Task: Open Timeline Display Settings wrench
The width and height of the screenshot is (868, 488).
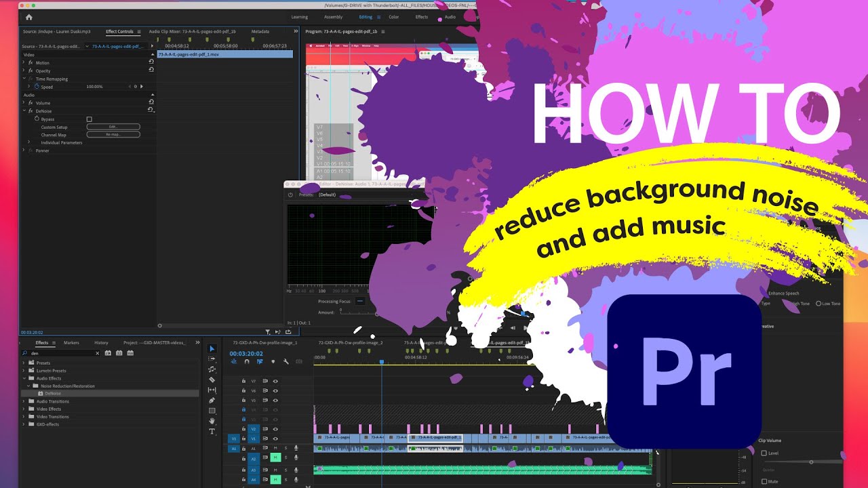Action: [286, 361]
